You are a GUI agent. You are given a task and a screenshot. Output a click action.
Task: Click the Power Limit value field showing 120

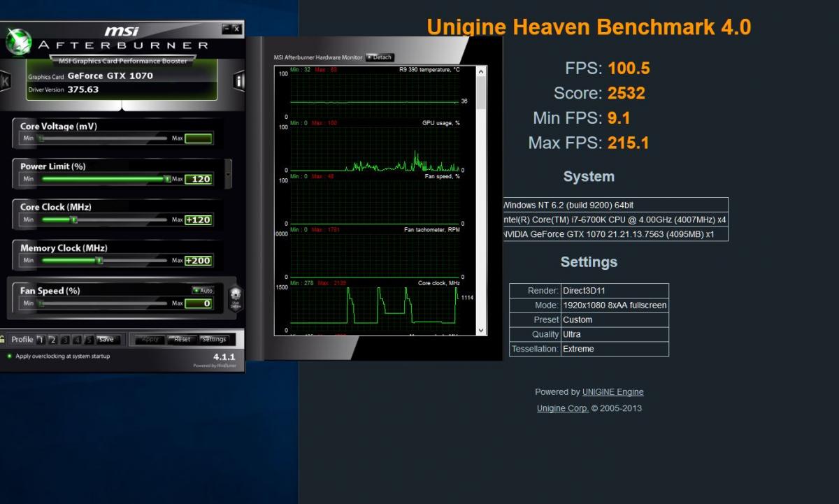tap(199, 179)
